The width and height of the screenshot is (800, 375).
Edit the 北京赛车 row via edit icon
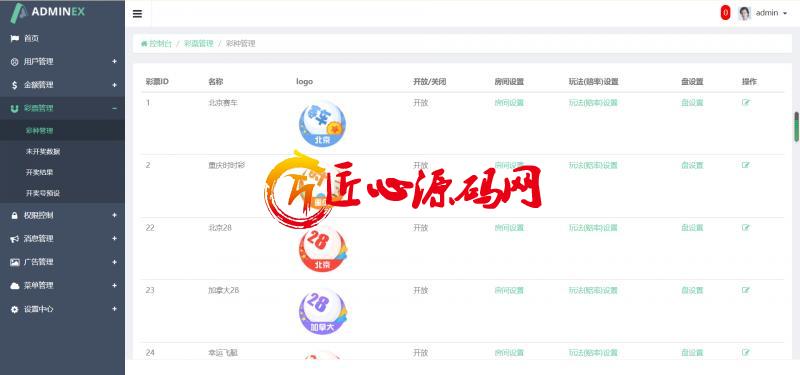[x=746, y=103]
